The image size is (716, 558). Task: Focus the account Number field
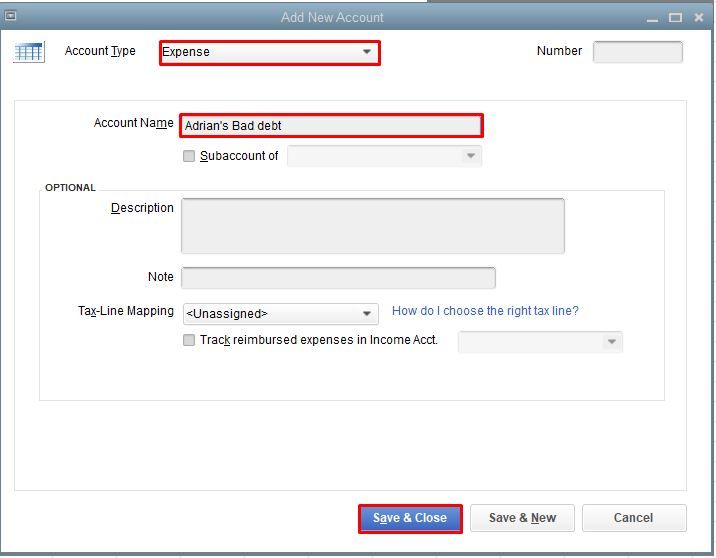637,52
